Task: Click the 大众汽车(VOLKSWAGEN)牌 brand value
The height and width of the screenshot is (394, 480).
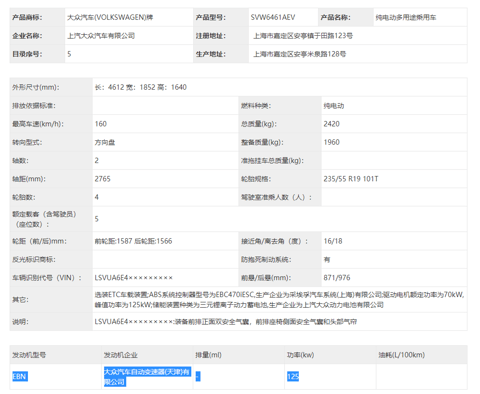Action: click(x=110, y=17)
